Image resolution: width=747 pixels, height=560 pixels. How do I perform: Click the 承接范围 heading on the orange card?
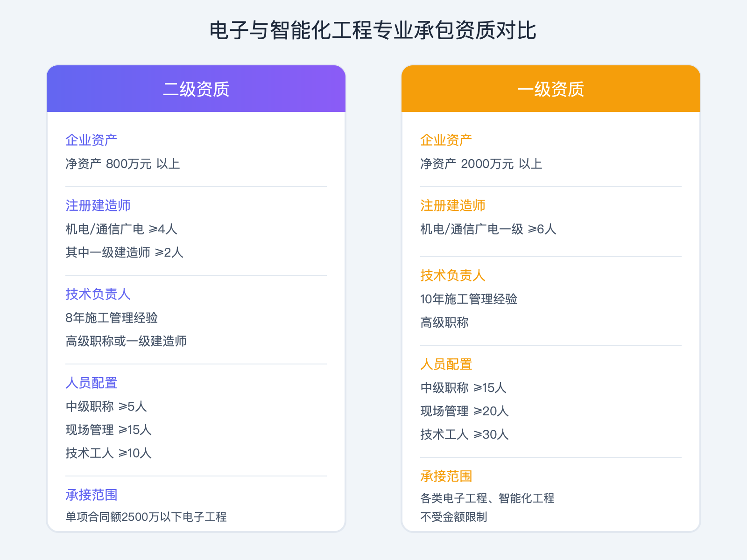(446, 476)
